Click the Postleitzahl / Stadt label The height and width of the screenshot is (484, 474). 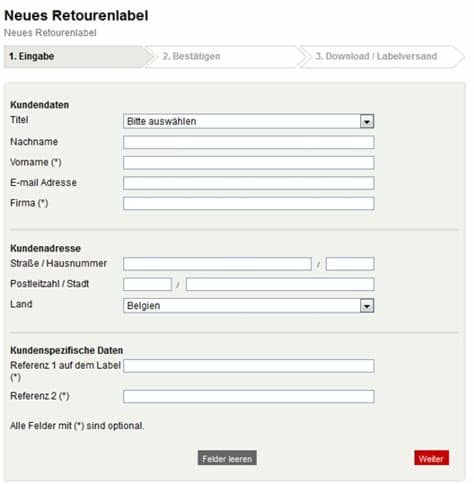(49, 284)
